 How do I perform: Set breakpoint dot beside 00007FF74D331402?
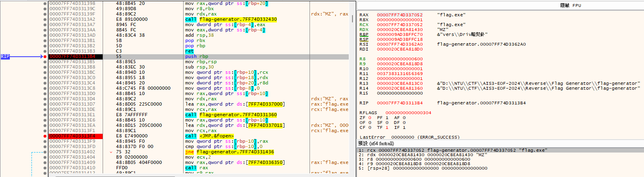45,152
